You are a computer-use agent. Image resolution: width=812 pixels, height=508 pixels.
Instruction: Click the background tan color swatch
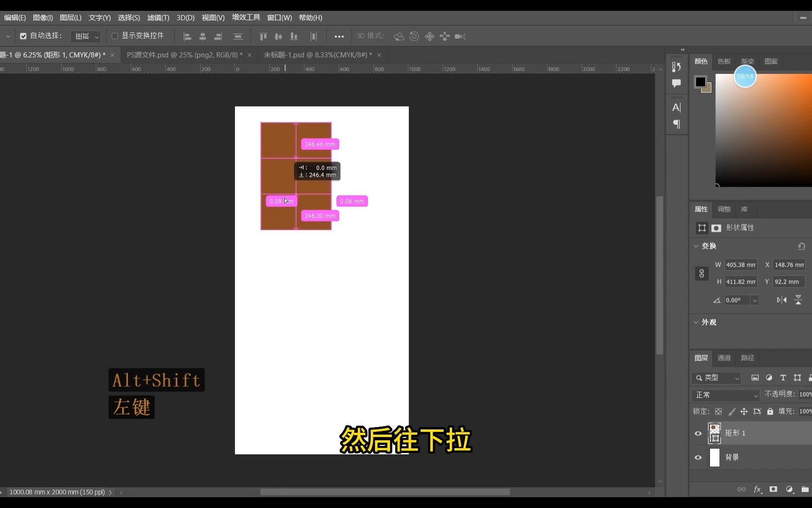[x=708, y=89]
